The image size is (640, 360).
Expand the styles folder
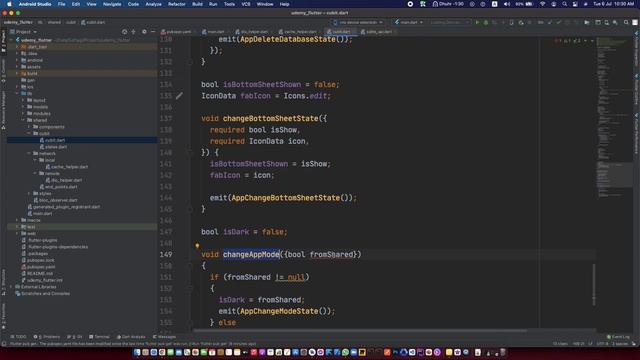click(29, 193)
